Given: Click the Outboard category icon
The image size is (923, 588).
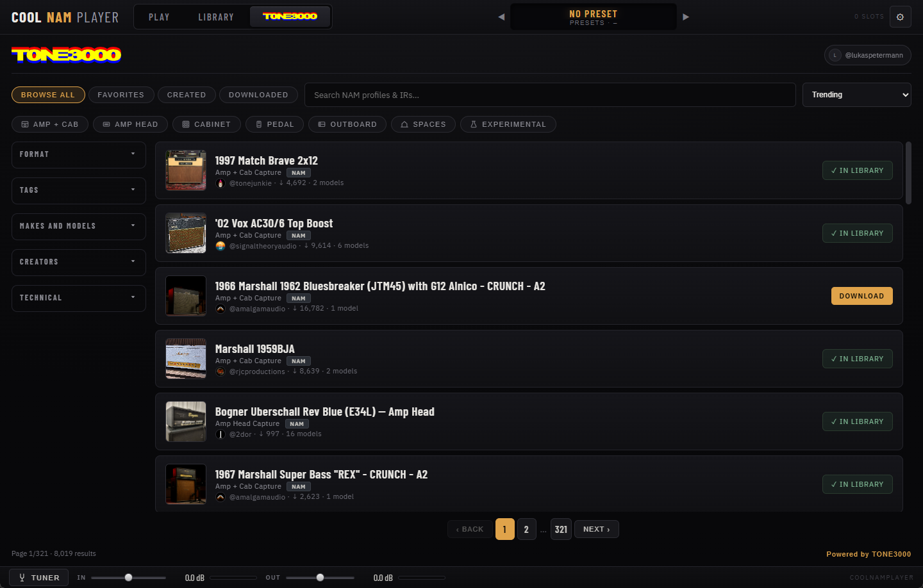Looking at the screenshot, I should pos(322,124).
